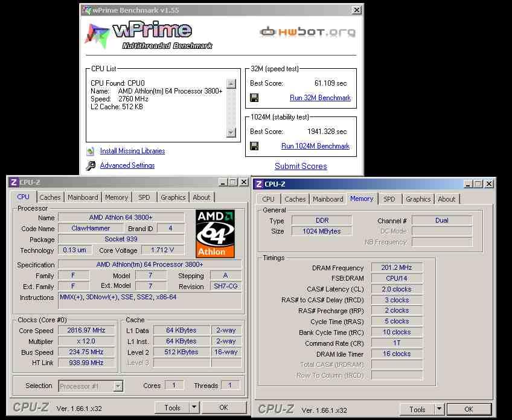Click the floppy save icon under 1024M test

point(254,146)
